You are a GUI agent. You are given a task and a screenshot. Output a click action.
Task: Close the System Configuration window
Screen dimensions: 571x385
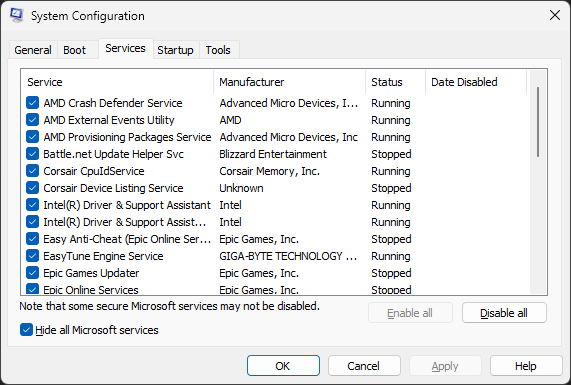point(555,15)
